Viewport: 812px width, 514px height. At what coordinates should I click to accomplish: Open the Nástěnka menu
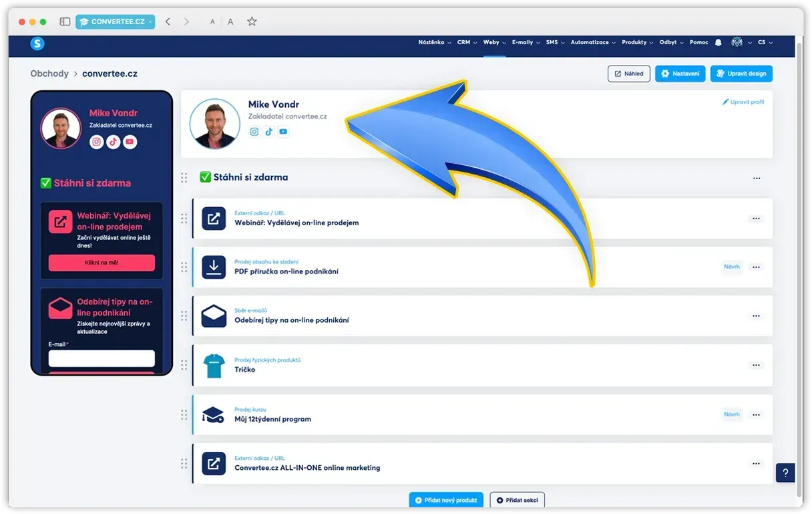pyautogui.click(x=434, y=42)
